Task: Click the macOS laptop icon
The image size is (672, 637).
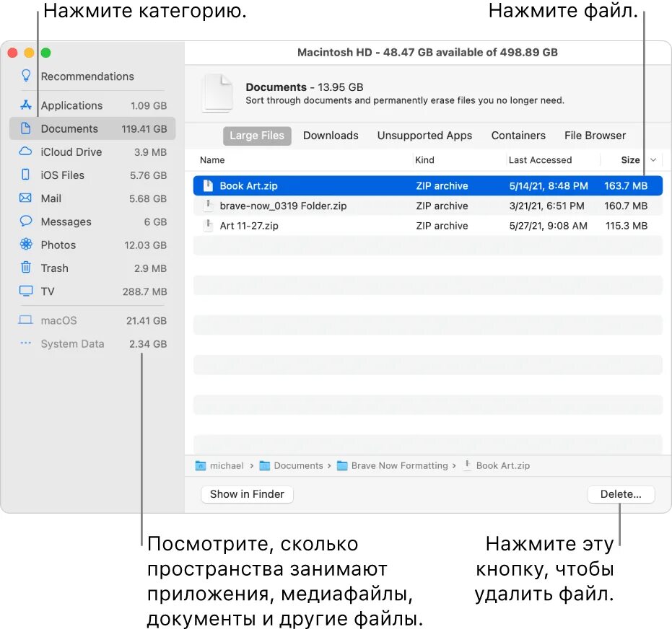Action: (26, 320)
